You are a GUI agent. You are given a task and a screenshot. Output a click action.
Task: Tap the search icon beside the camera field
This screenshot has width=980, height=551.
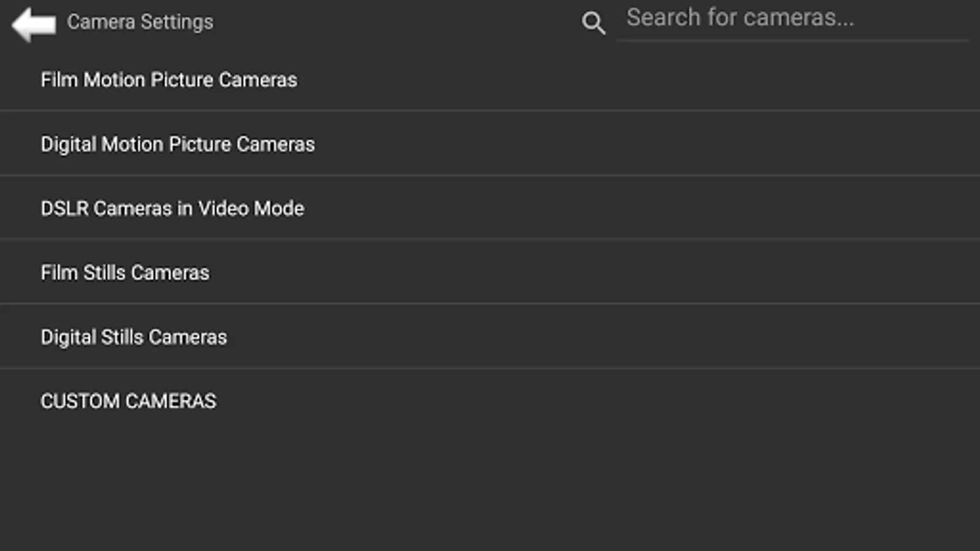(593, 23)
